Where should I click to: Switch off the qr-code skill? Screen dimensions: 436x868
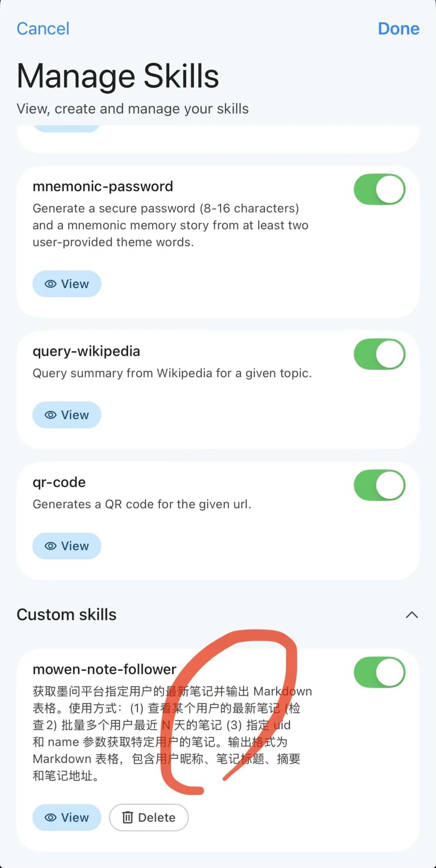pos(379,485)
